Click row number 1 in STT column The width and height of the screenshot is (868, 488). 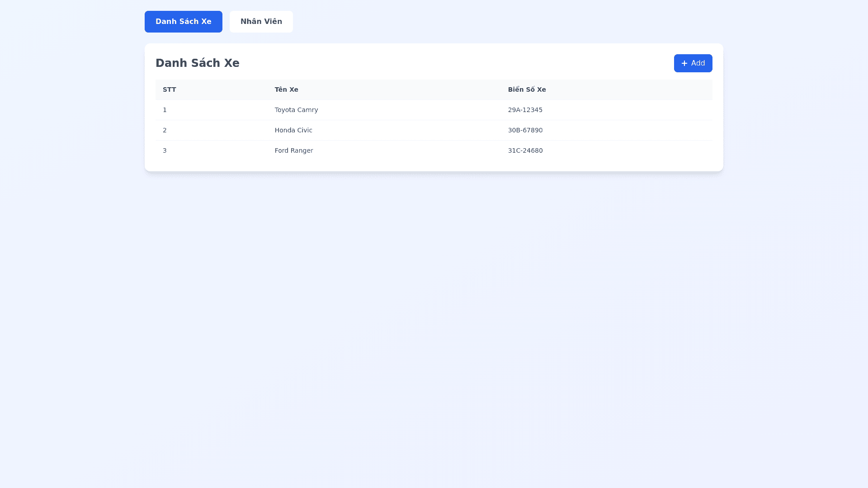point(165,110)
